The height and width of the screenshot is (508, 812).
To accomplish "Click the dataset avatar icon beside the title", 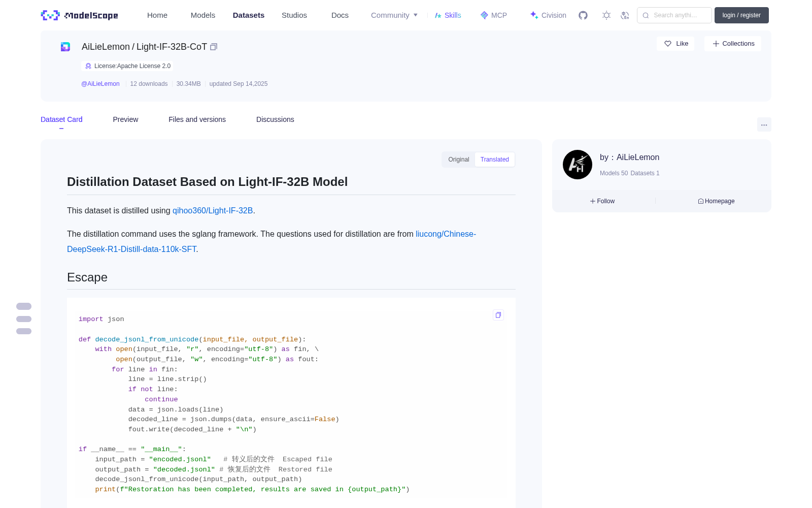I will [x=65, y=47].
